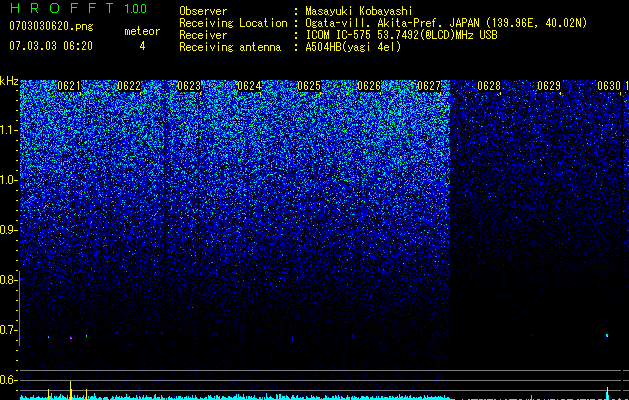Click the 0621 time marker

point(69,86)
